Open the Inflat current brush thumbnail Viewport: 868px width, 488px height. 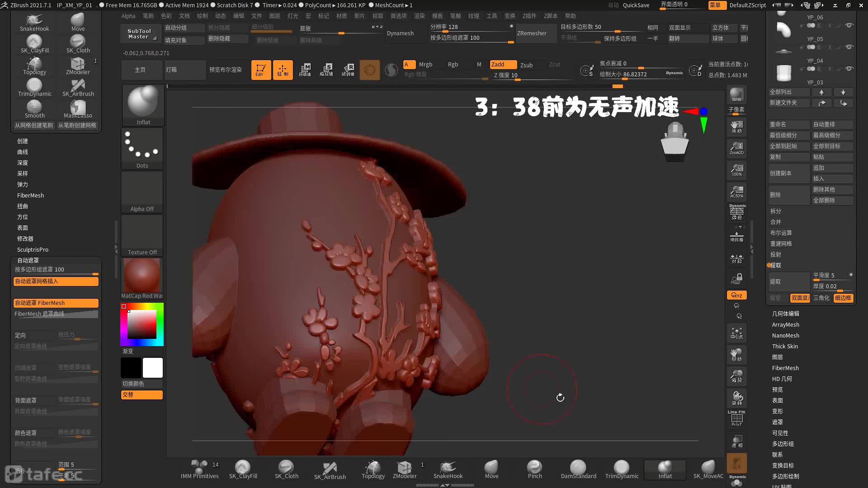point(143,105)
